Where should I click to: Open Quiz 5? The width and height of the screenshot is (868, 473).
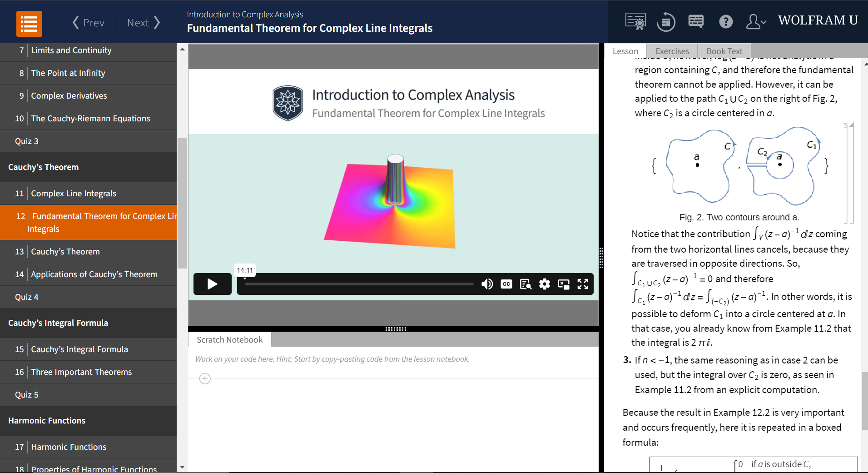pos(88,395)
